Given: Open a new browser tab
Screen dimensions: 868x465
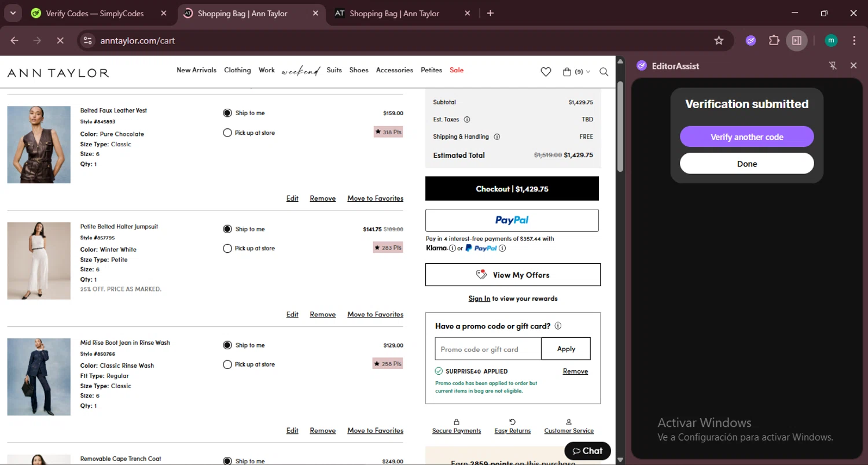Looking at the screenshot, I should [x=490, y=13].
